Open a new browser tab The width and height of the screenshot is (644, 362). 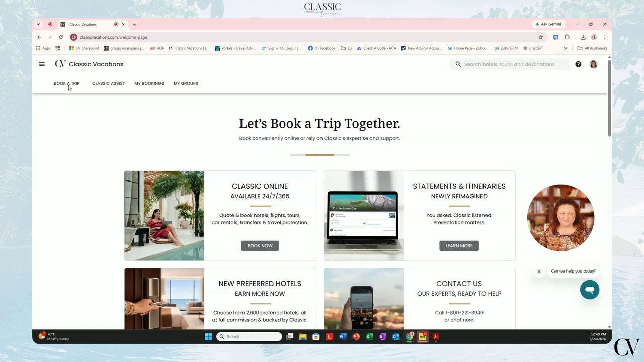(134, 24)
